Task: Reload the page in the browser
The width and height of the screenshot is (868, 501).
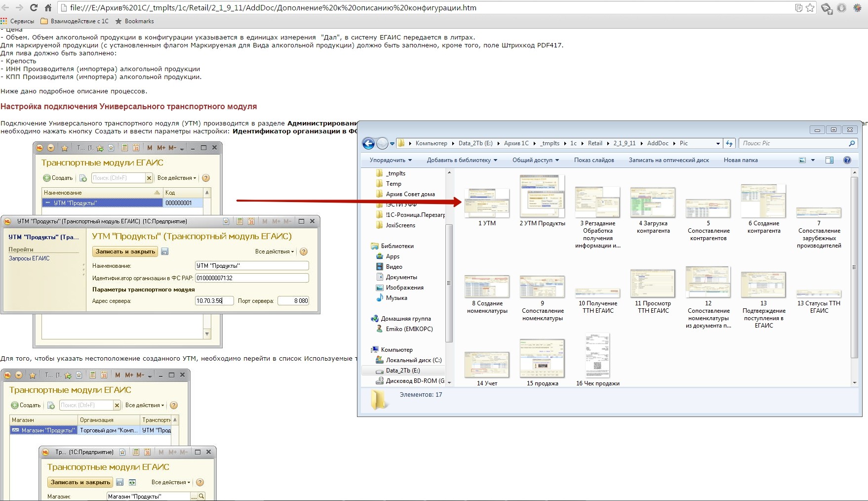Action: point(34,7)
